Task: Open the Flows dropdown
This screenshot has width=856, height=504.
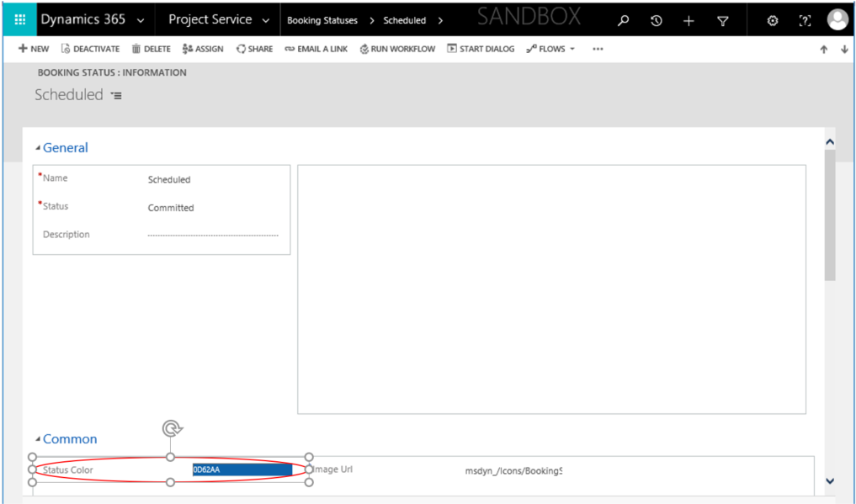Action: tap(551, 49)
